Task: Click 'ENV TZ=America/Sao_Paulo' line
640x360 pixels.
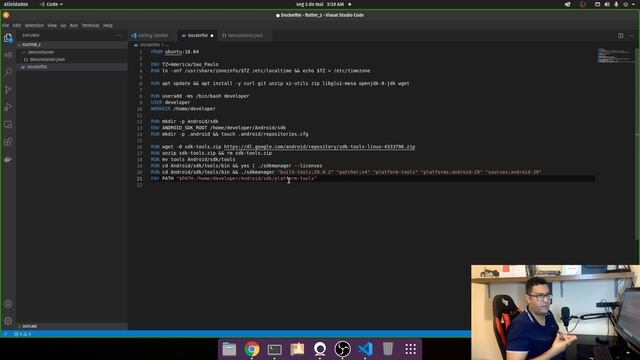Action: pyautogui.click(x=184, y=64)
